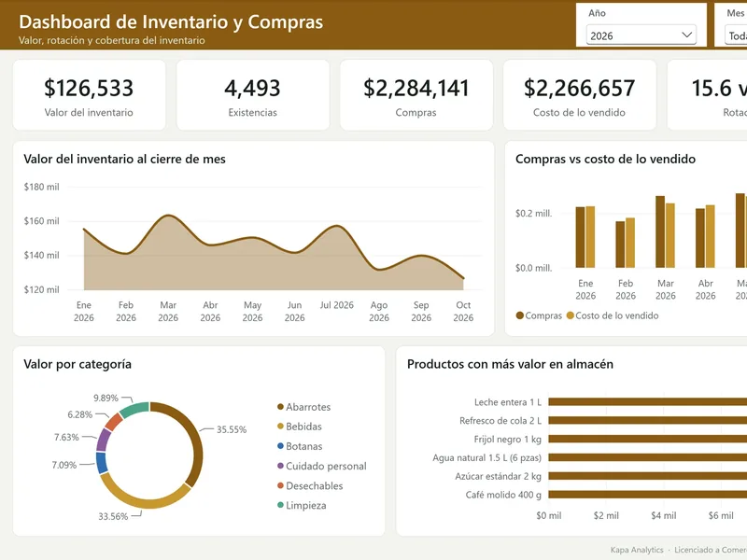Select Desechables legend label
747x560 pixels.
315,486
